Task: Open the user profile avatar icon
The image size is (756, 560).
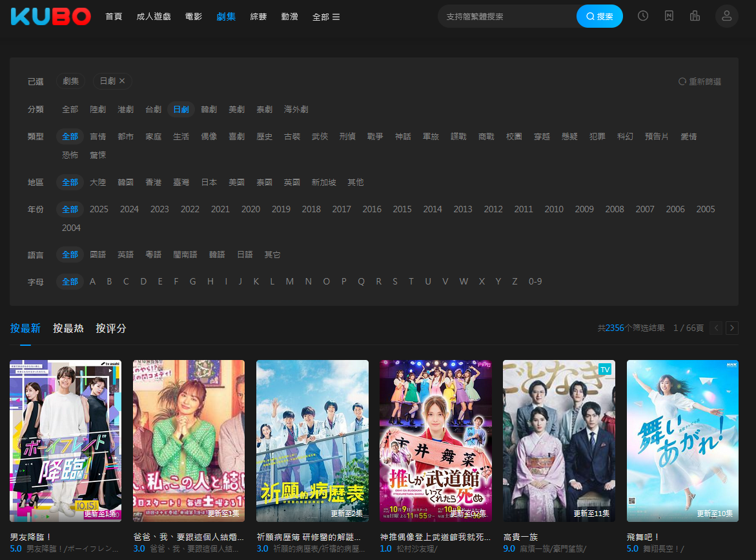Action: coord(726,16)
